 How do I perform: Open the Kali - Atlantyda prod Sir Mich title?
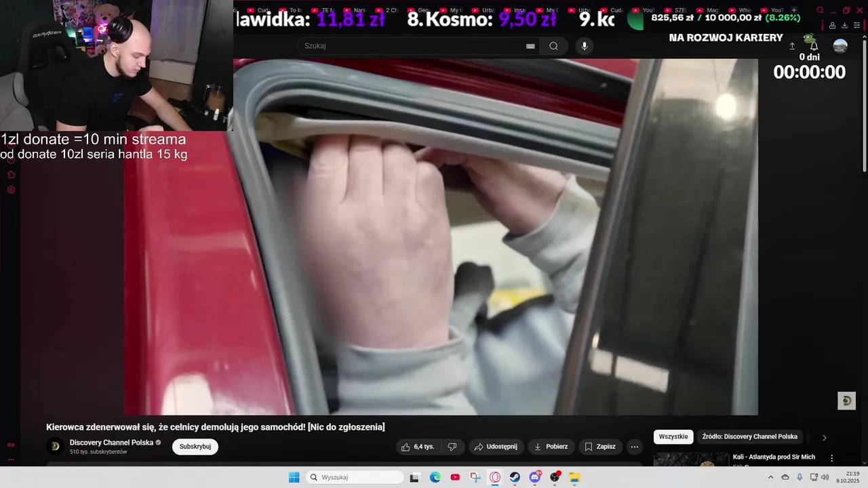tap(774, 457)
